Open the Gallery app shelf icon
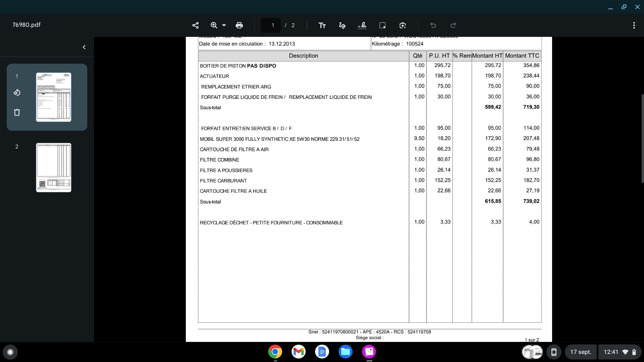Image resolution: width=644 pixels, height=362 pixels. [x=369, y=352]
